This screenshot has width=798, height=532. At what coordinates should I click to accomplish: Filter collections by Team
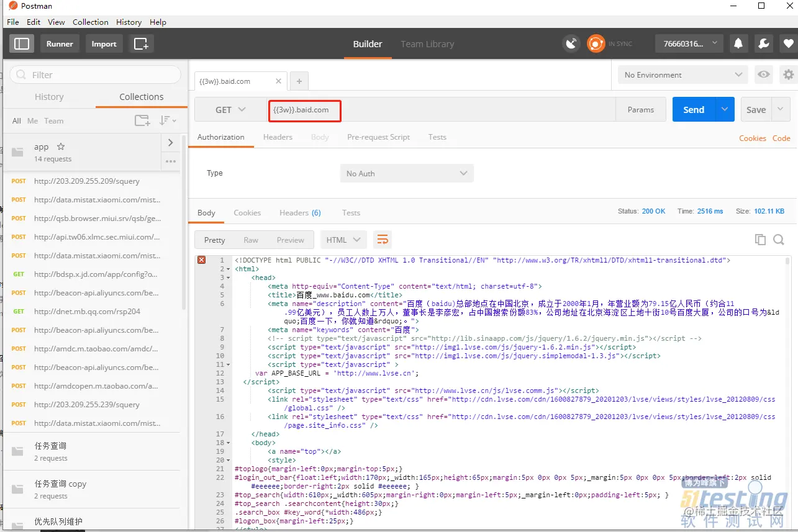[x=53, y=120]
